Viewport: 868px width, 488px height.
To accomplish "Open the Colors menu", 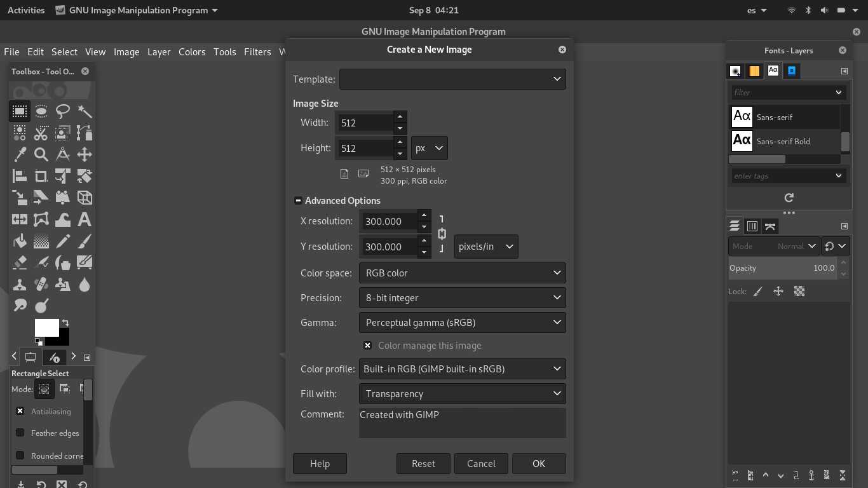I will click(x=192, y=52).
